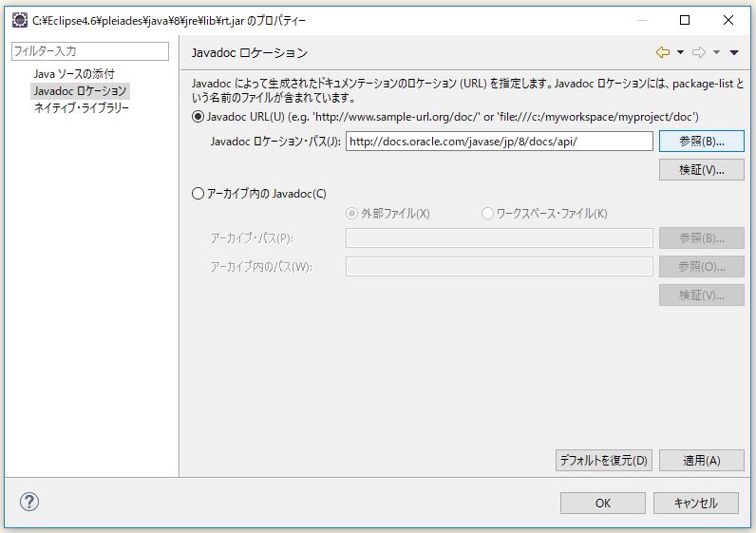Maximize the properties dialog window

tap(685, 20)
